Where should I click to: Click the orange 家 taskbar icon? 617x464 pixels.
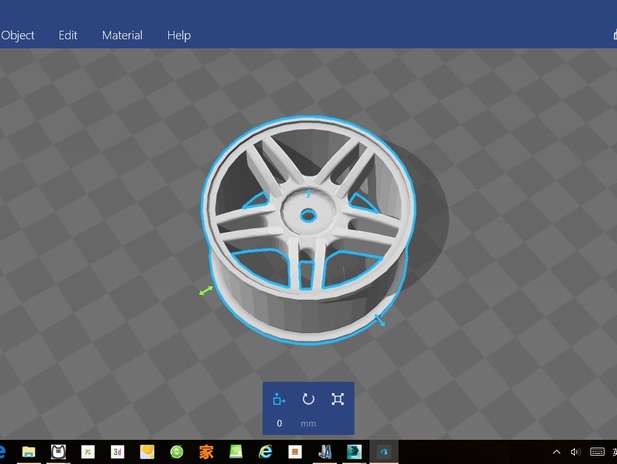coord(206,452)
